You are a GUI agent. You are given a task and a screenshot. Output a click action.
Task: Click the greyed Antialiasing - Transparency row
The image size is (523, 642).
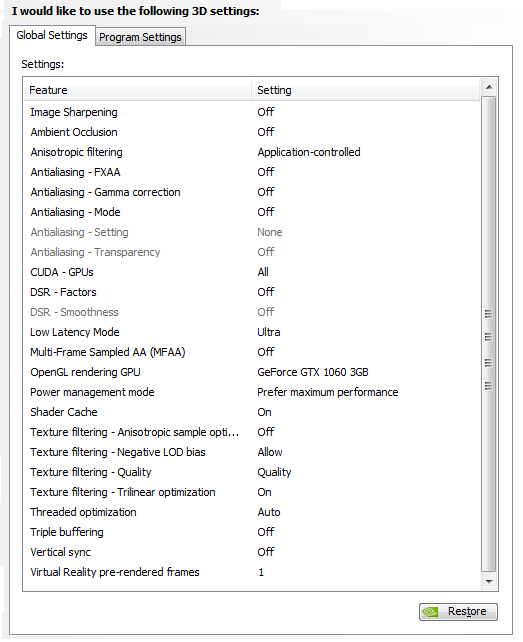(x=251, y=252)
